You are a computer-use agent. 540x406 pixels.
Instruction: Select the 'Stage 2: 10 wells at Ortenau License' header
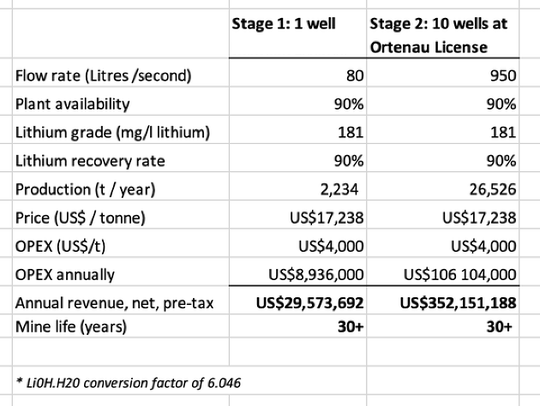pyautogui.click(x=443, y=33)
